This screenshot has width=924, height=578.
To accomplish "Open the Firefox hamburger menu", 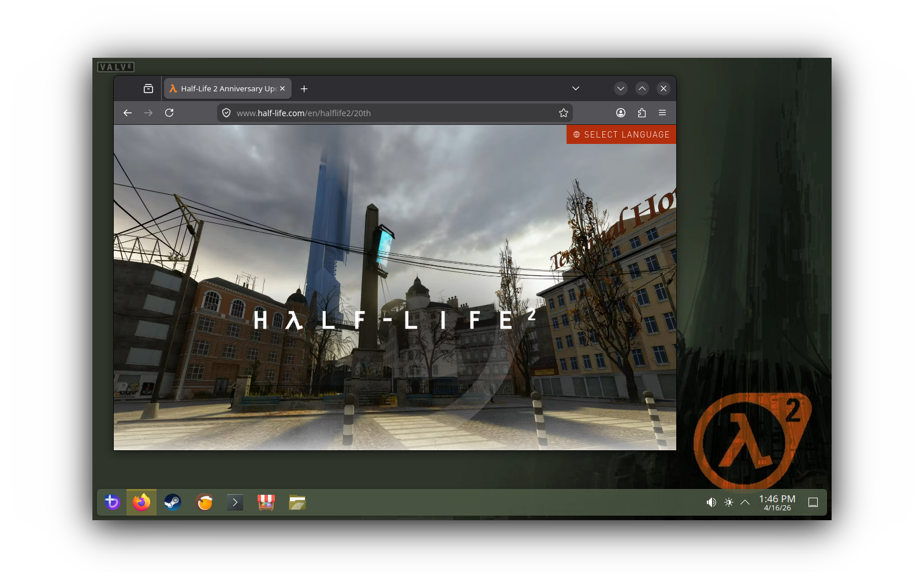I will pyautogui.click(x=662, y=113).
